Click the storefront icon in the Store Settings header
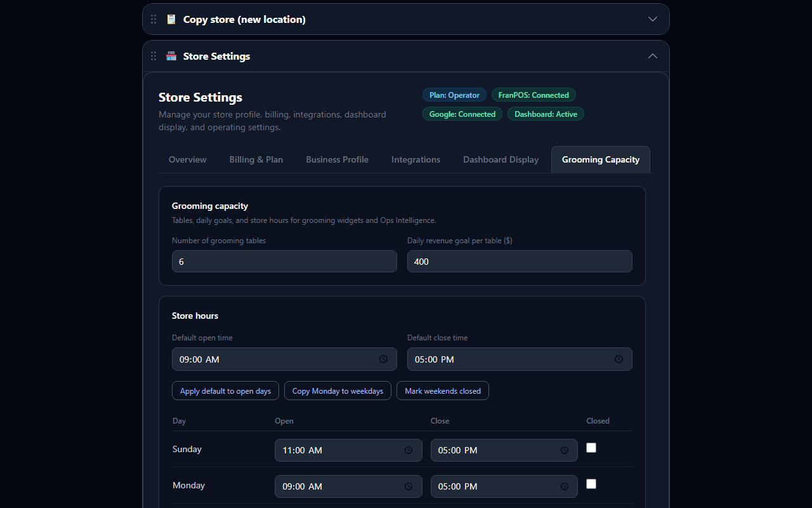The height and width of the screenshot is (508, 812). pos(171,56)
